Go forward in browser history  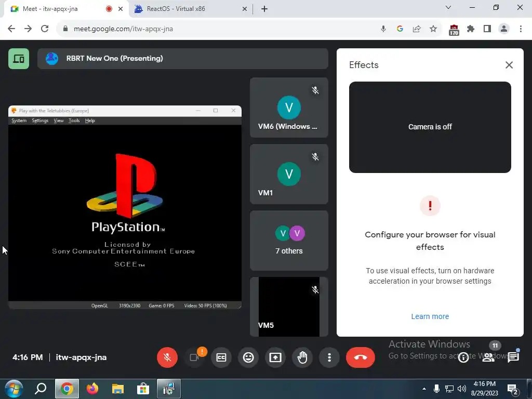28,29
